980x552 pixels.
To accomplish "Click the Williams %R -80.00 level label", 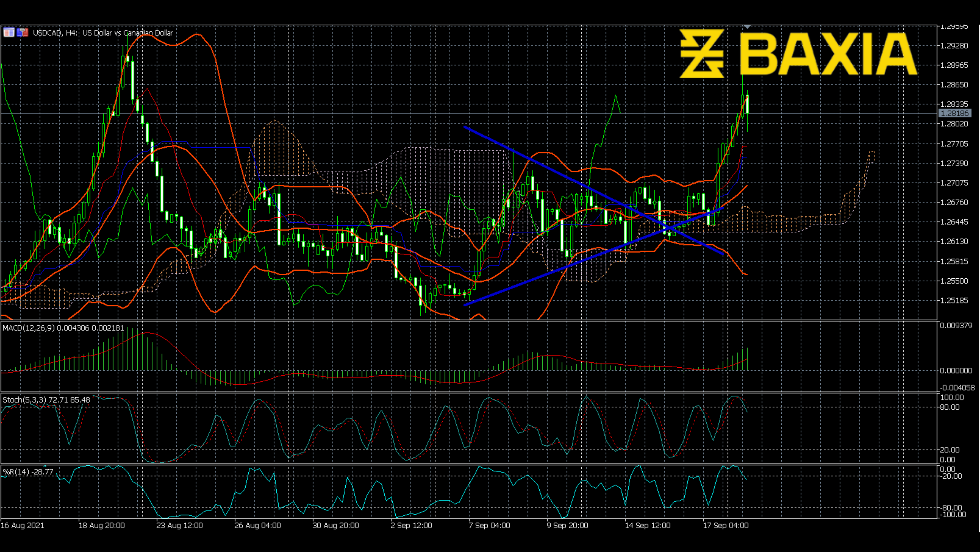I will 951,507.
